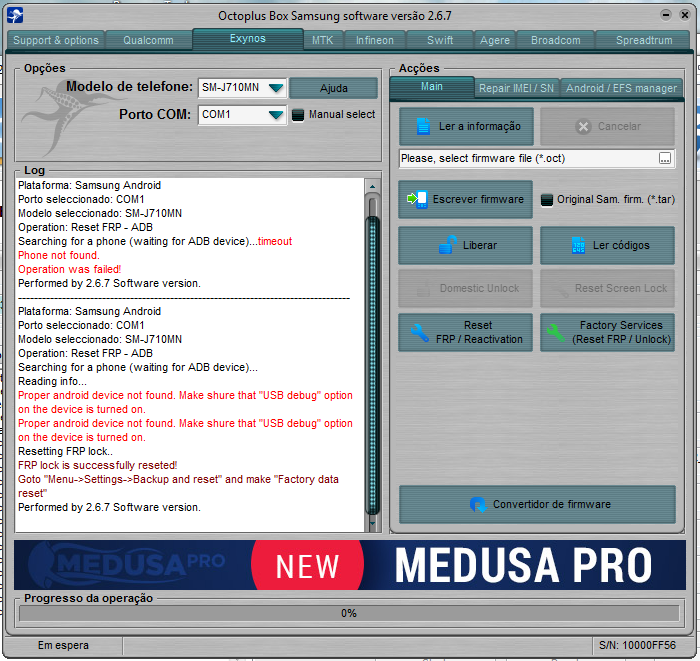
Task: Click the 'Reading info...' log line
Action: point(52,381)
